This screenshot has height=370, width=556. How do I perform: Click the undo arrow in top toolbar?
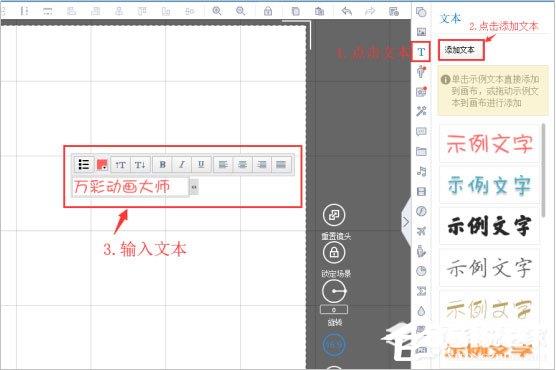(x=346, y=11)
